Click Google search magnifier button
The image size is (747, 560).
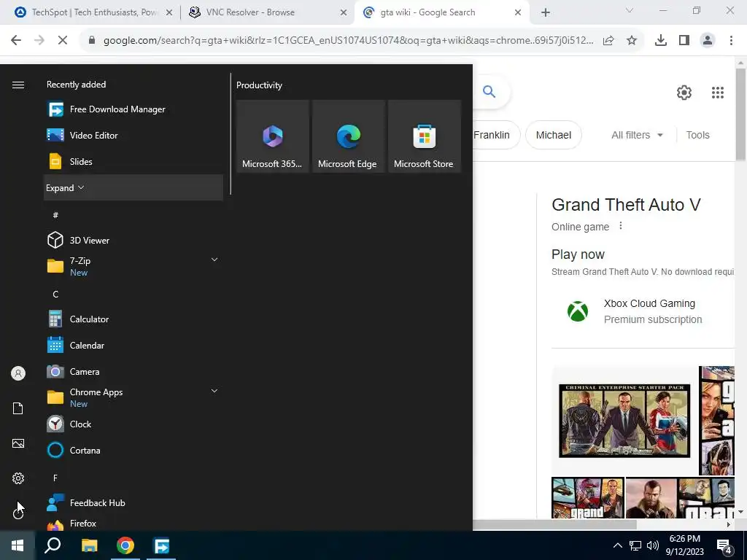489,91
